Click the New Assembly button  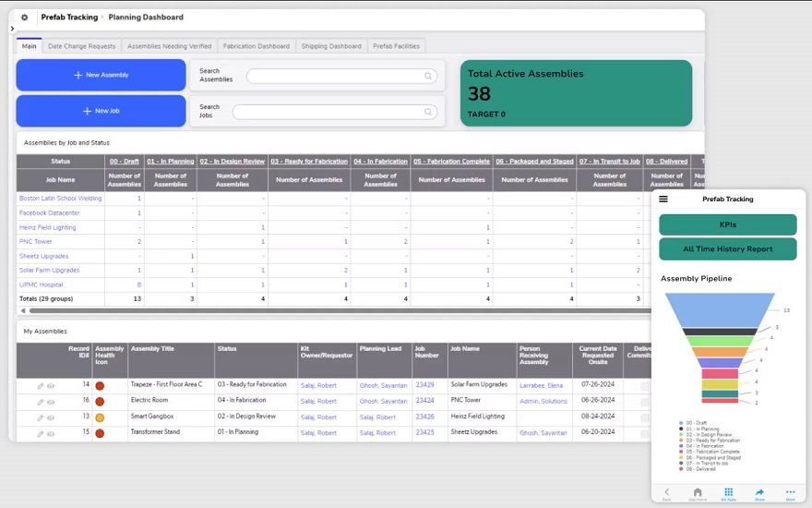pyautogui.click(x=101, y=75)
